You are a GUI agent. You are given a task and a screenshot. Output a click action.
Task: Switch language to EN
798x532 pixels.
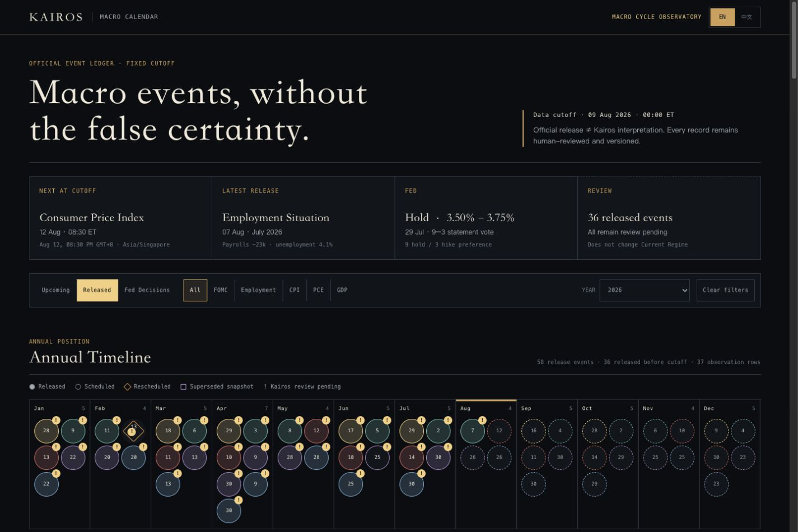722,17
